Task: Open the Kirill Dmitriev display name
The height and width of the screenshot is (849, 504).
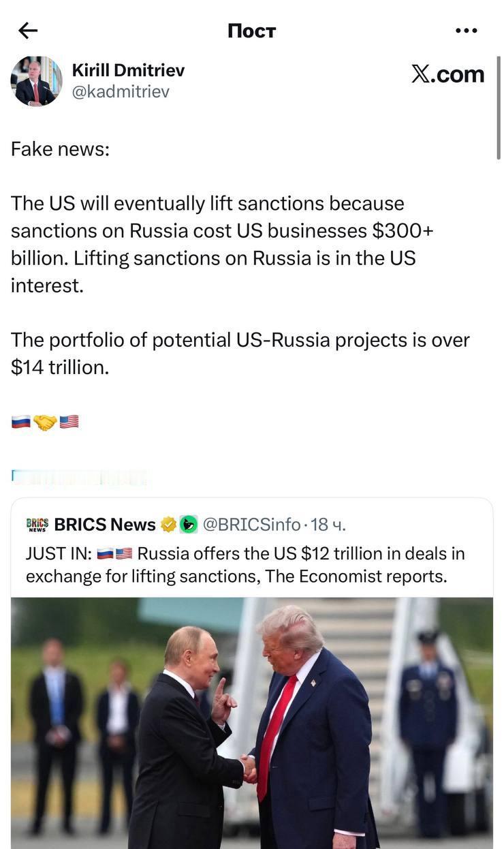Action: pos(128,70)
